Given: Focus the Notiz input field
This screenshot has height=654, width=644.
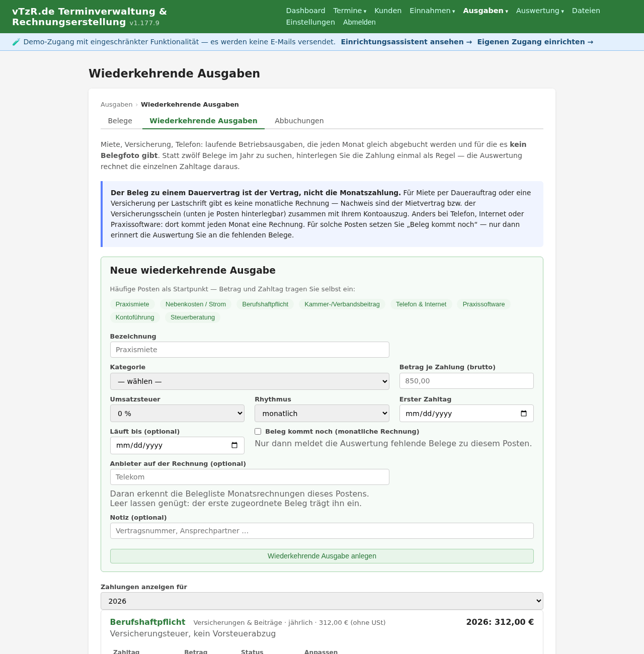Looking at the screenshot, I should (322, 531).
